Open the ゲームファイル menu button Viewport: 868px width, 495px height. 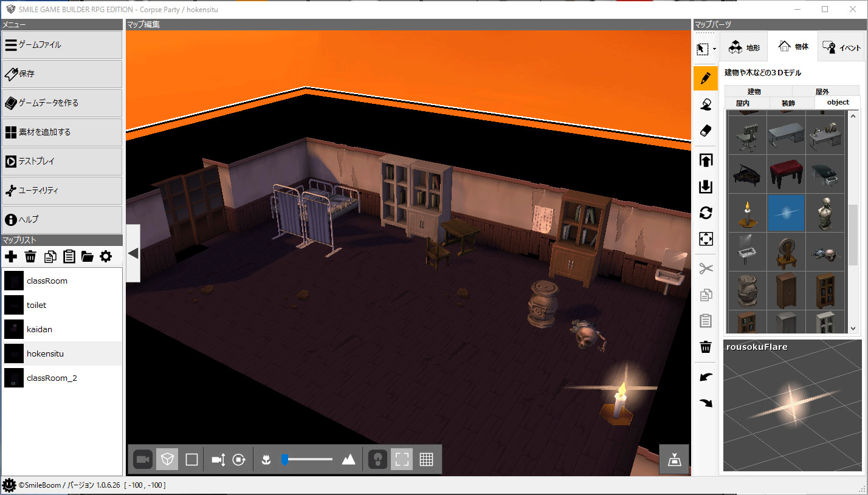(62, 45)
